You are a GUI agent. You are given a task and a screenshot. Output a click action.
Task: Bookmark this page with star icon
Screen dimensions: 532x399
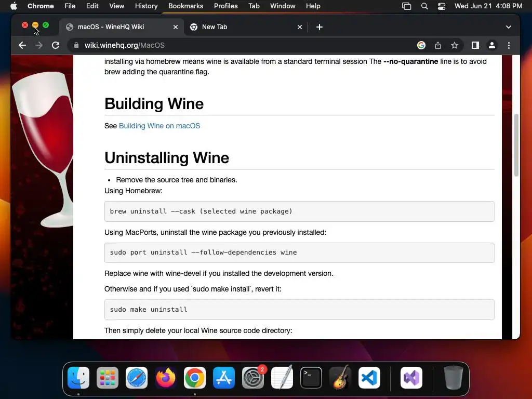(454, 45)
